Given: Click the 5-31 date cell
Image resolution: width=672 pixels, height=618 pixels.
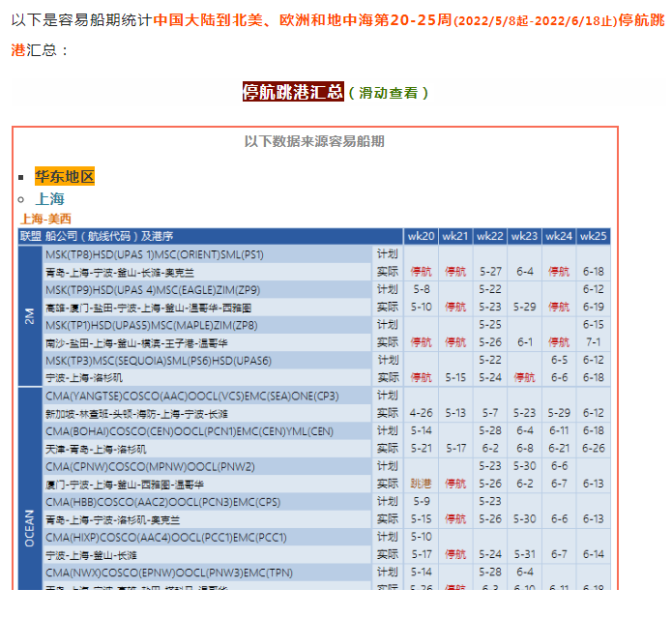Looking at the screenshot, I should (525, 554).
